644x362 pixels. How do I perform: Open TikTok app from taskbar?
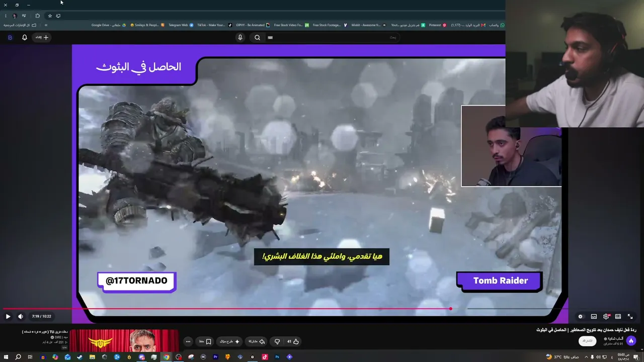tap(265, 357)
